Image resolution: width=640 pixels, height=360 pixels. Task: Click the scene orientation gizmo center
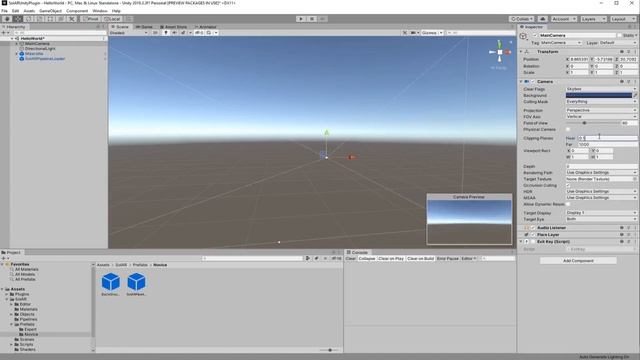(x=500, y=52)
